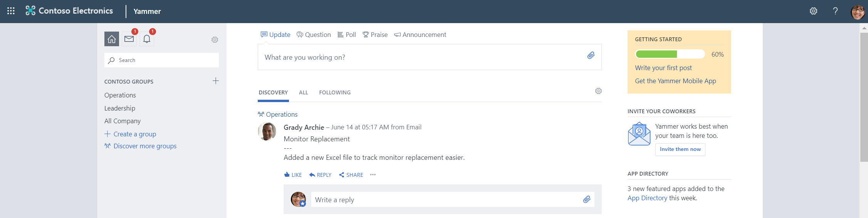The height and width of the screenshot is (218, 868).
Task: Like the Monitor Replacement post
Action: click(293, 175)
